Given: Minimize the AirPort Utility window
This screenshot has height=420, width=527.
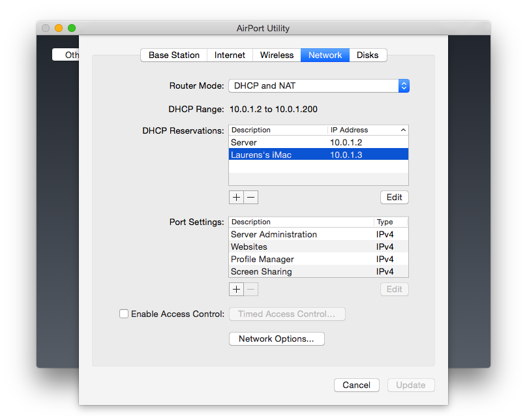Looking at the screenshot, I should click(59, 28).
